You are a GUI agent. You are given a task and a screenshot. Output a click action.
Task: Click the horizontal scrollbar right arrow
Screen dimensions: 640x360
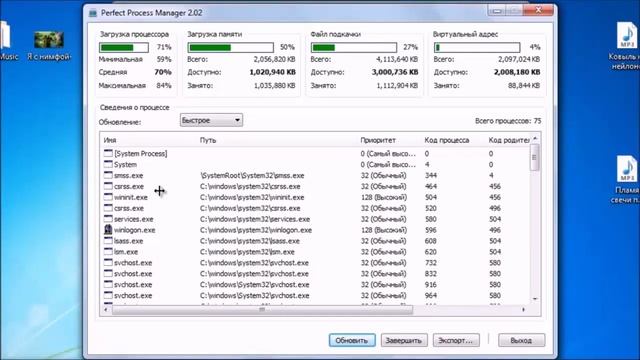coord(524,310)
